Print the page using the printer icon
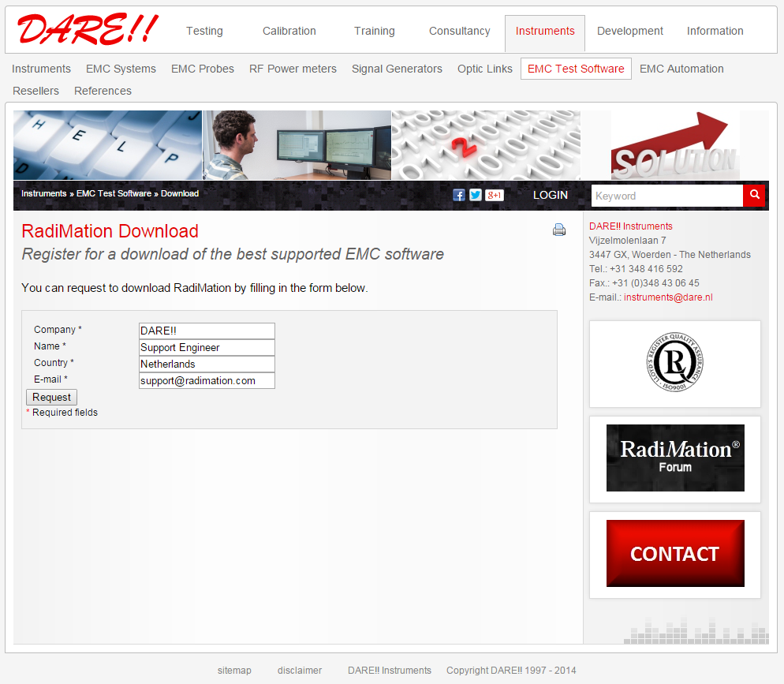This screenshot has height=684, width=784. click(559, 230)
